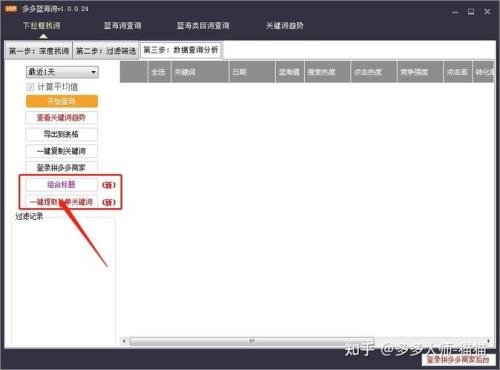Click the orange 开始查询 button
500x370 pixels.
[62, 101]
